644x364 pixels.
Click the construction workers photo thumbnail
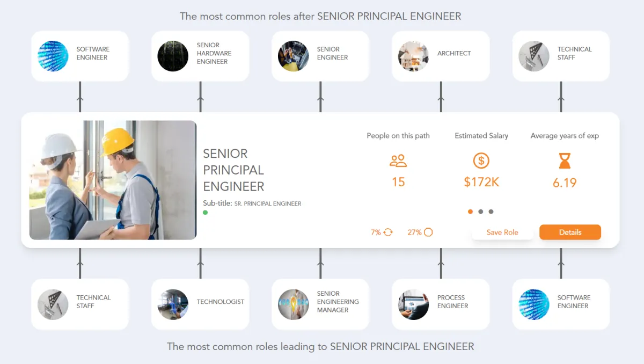point(113,180)
